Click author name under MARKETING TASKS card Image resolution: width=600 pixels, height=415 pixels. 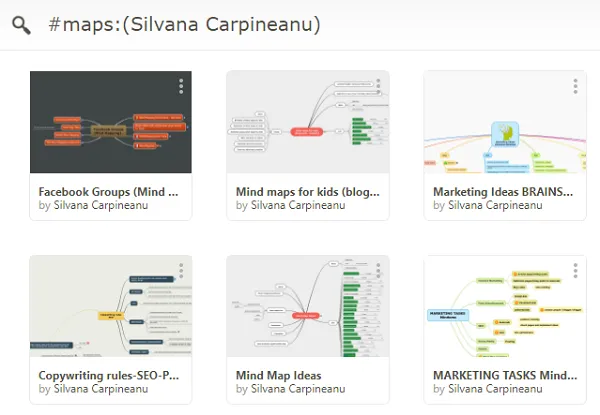tap(495, 389)
